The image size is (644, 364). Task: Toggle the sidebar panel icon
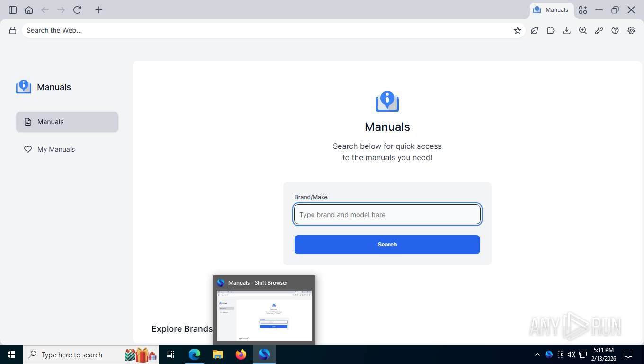13,9
